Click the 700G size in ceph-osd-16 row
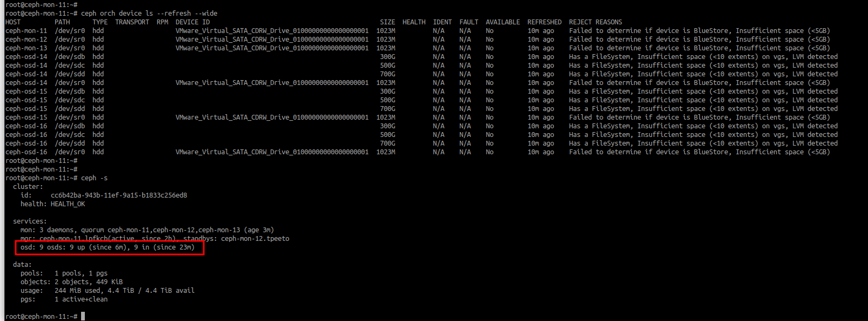The height and width of the screenshot is (321, 868). [387, 143]
